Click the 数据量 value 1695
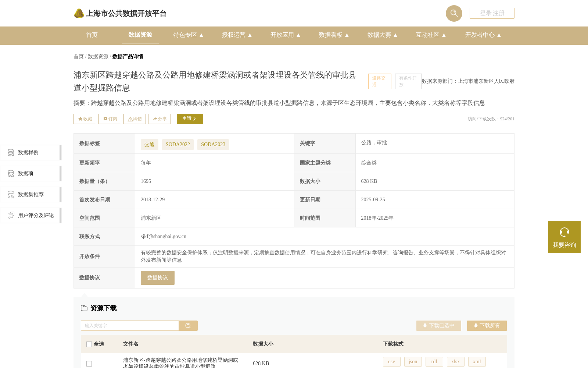588x368 pixels. coord(146,181)
